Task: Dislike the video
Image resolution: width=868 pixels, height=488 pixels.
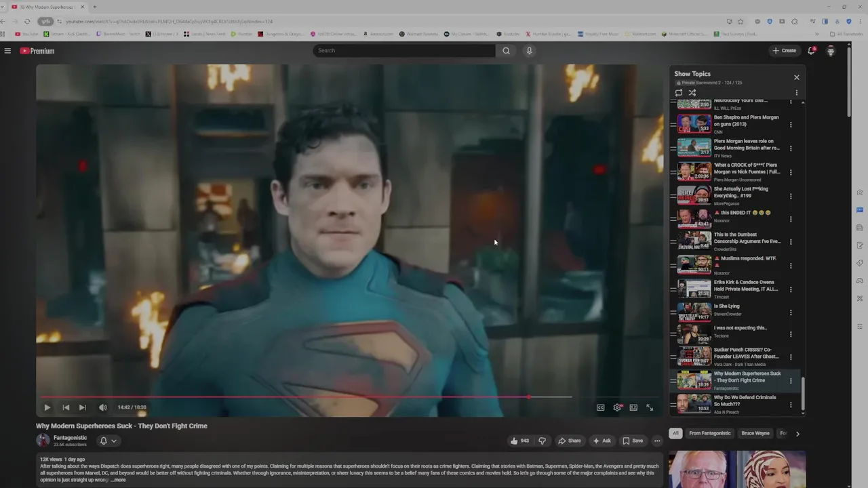Action: pyautogui.click(x=542, y=441)
